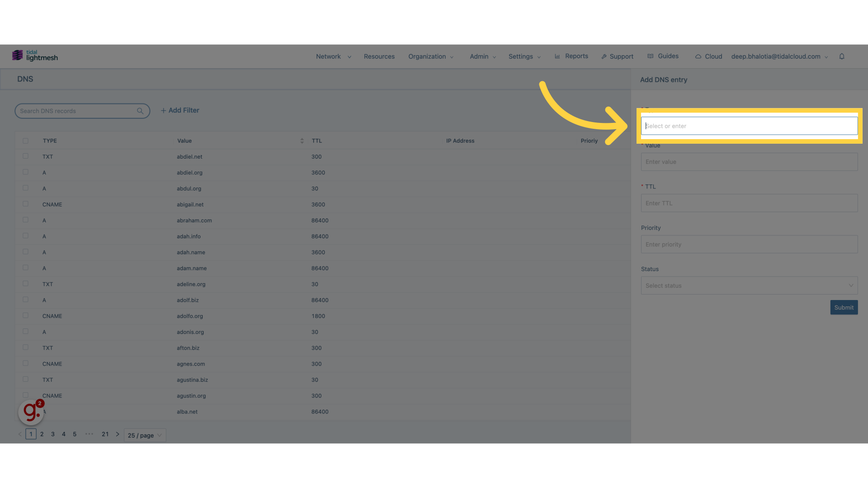Go to page 3
Image resolution: width=868 pixels, height=488 pixels.
click(53, 434)
